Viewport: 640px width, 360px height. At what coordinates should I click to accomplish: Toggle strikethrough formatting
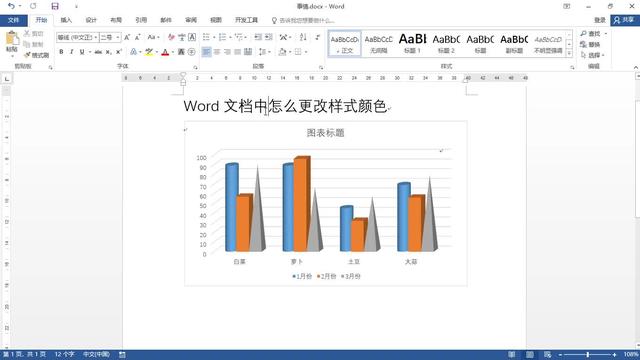(x=98, y=52)
